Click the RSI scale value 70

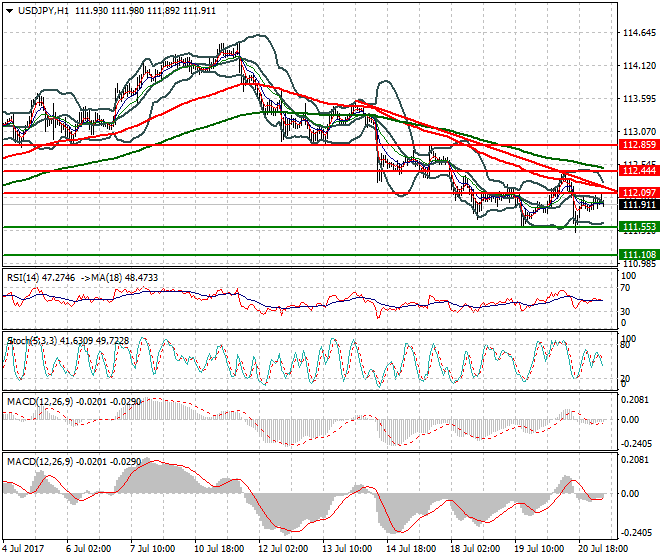point(625,288)
